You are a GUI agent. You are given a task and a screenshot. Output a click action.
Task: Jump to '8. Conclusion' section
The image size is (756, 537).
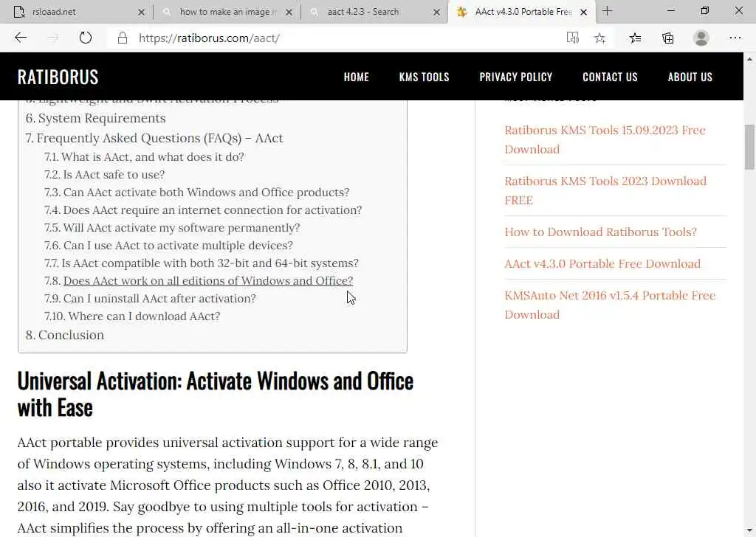coord(65,335)
